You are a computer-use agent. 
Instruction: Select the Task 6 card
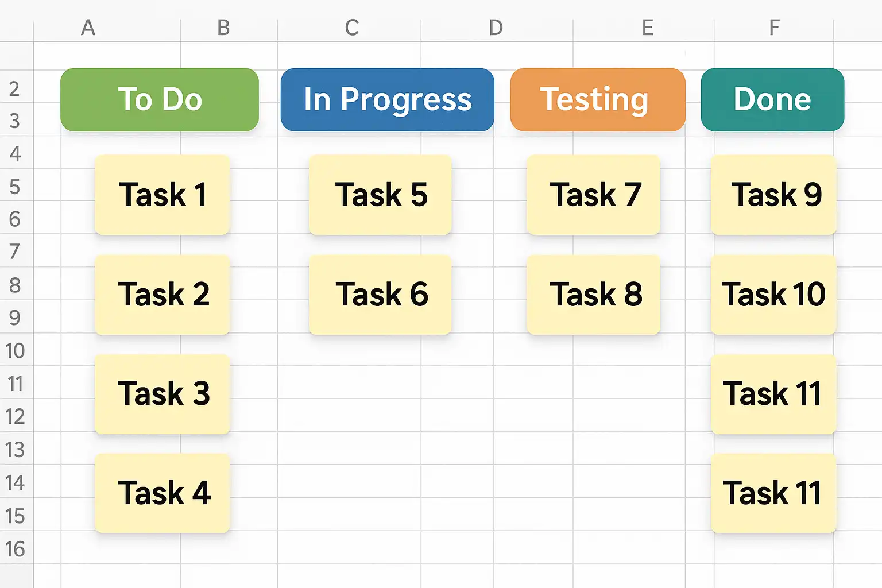click(x=380, y=295)
